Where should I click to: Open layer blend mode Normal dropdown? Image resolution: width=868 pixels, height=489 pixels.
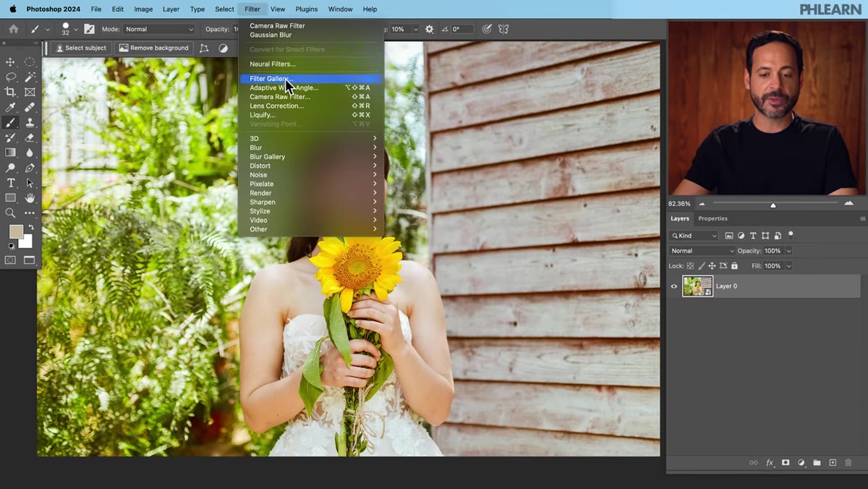tap(702, 251)
